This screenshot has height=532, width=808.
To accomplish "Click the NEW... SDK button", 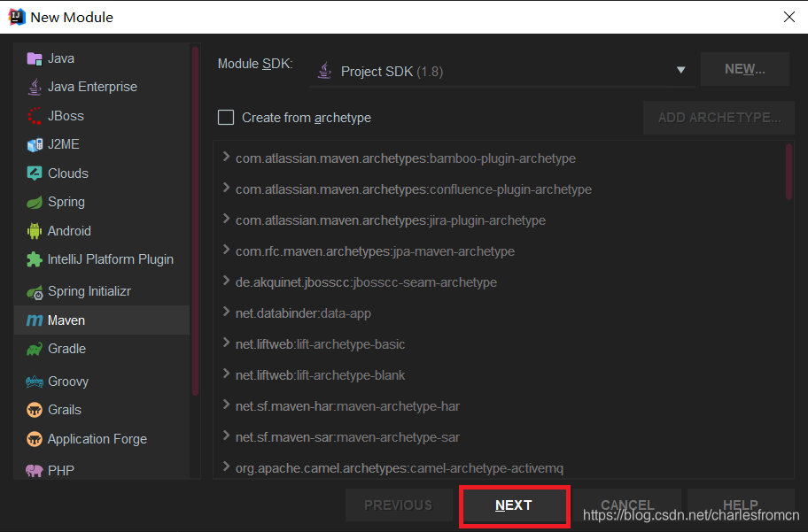I will (744, 69).
